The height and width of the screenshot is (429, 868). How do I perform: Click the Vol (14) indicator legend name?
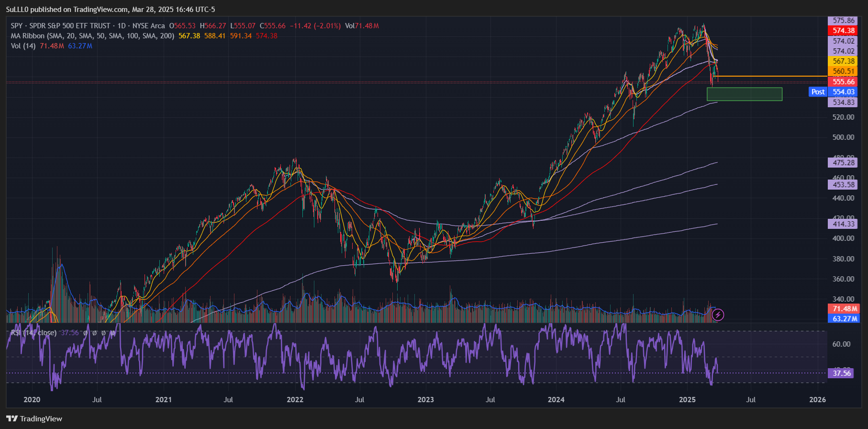coord(23,46)
